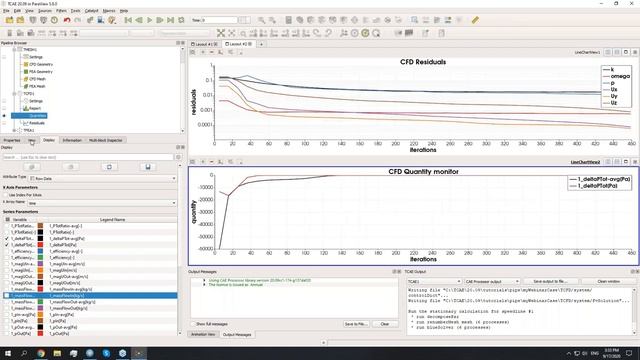Screen dimensions: 640x360
Task: Expand first message in Output Messages
Action: tap(204, 280)
